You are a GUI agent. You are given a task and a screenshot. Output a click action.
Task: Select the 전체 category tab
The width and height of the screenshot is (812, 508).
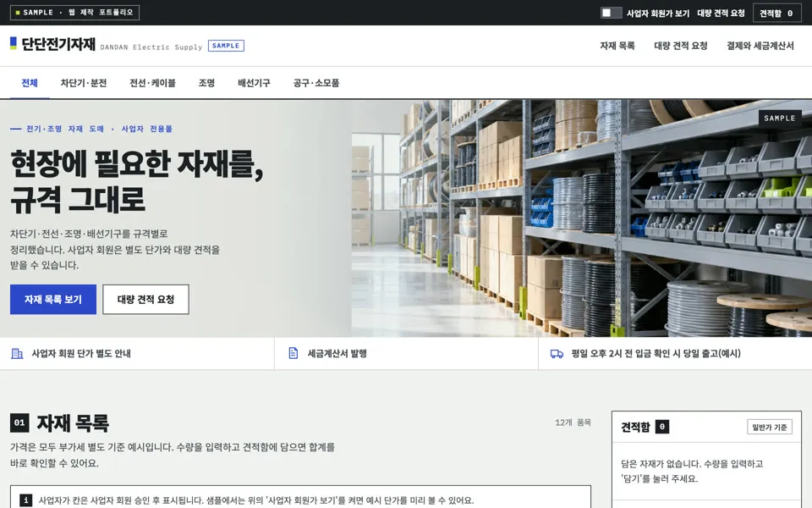30,83
